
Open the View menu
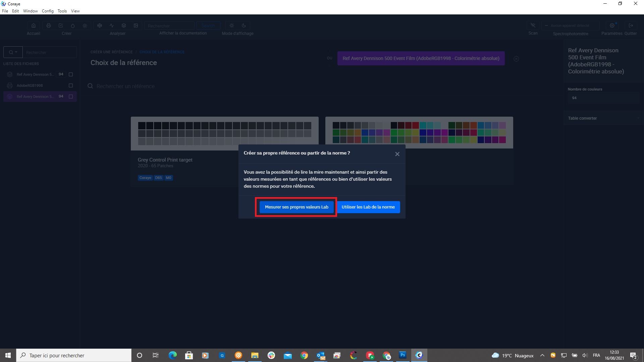coord(75,11)
